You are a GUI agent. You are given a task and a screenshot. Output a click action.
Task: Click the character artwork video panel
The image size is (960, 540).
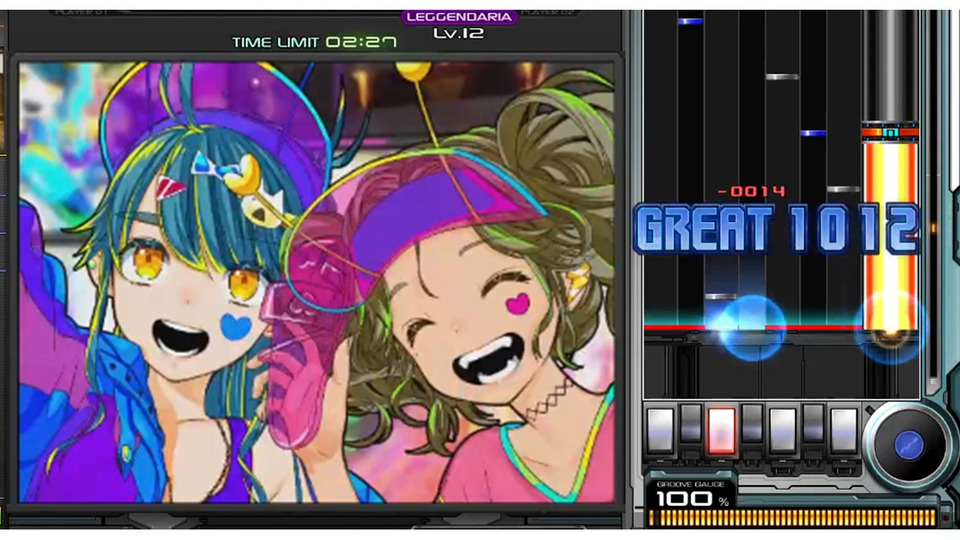pyautogui.click(x=316, y=282)
